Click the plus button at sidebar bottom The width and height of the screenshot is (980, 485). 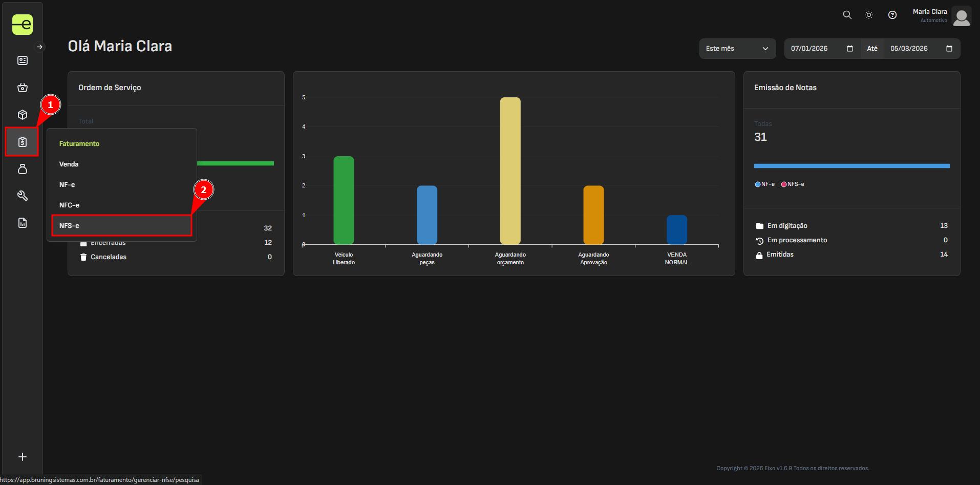(x=23, y=457)
